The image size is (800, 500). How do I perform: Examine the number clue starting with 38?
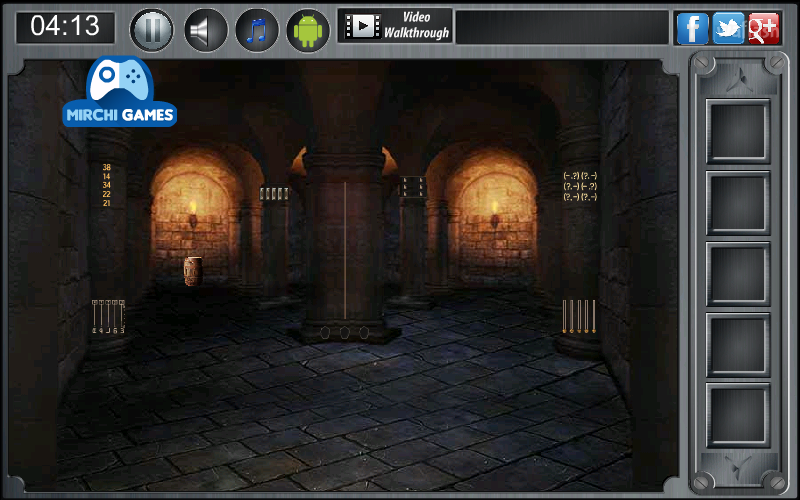[x=107, y=185]
